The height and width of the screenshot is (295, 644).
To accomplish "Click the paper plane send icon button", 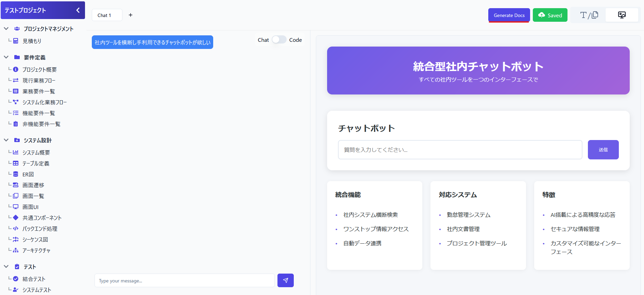I will (x=286, y=280).
